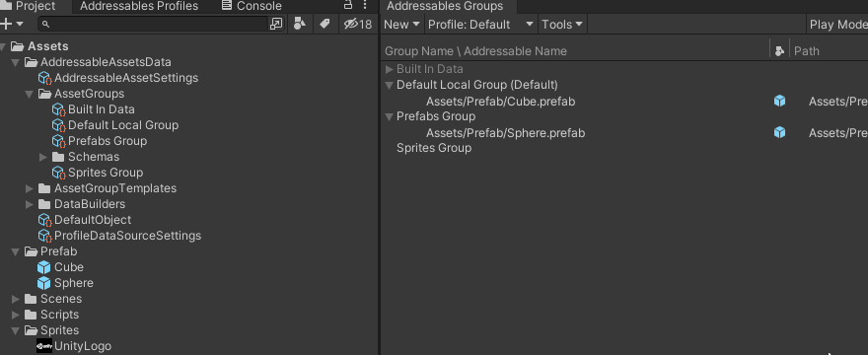Click the Cube prefab icon in Project
868x355 pixels.
(x=43, y=267)
